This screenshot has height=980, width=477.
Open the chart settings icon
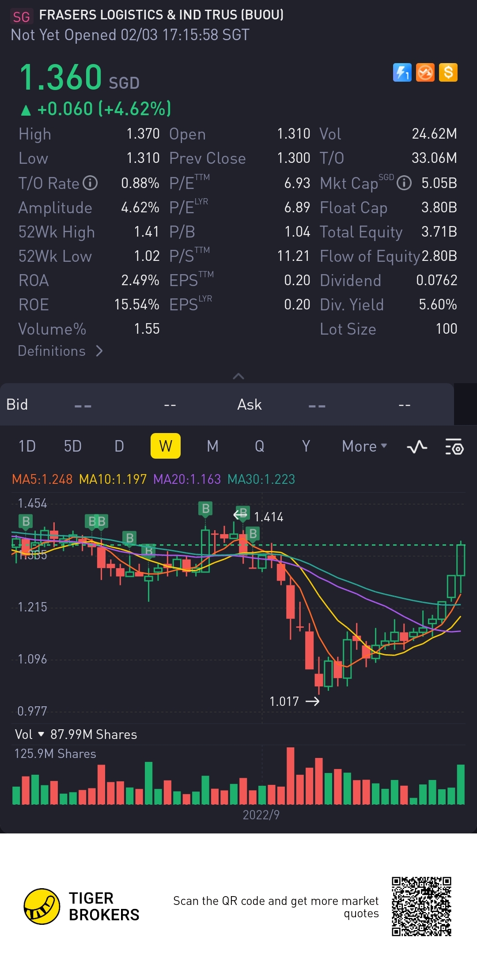454,447
